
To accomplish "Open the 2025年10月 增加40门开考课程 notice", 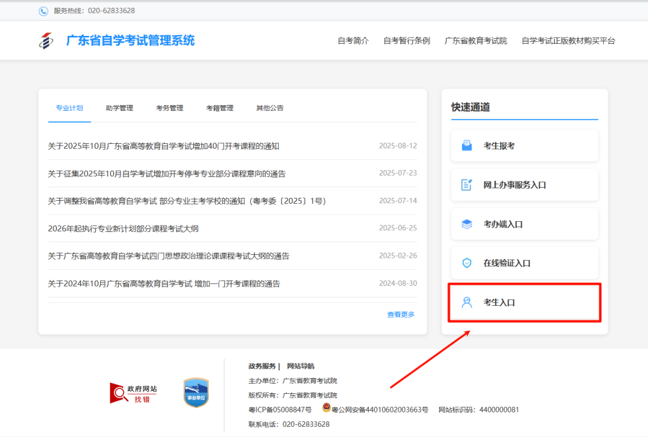I will (164, 146).
